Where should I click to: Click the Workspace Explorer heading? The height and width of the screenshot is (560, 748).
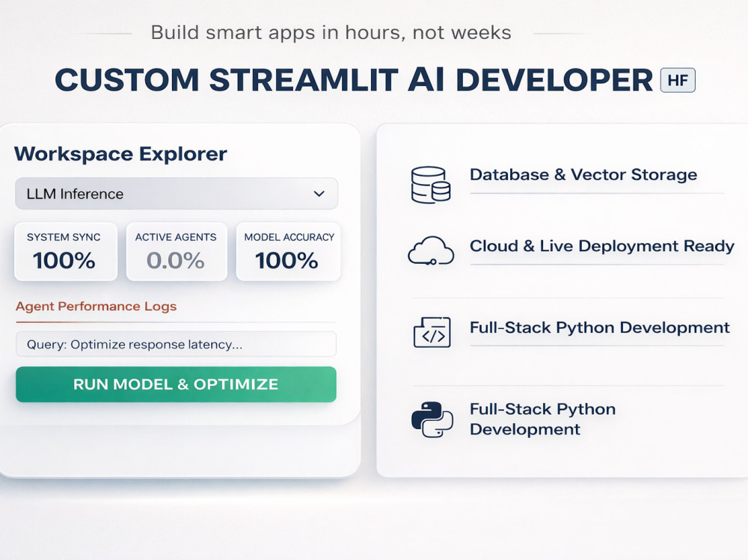(120, 154)
